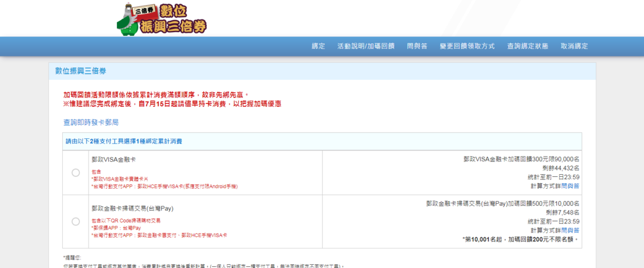Image resolution: width=644 pixels, height=268 pixels.
Task: Click the red line 郵保鑣APP：台灣Pay
Action: click(x=116, y=228)
